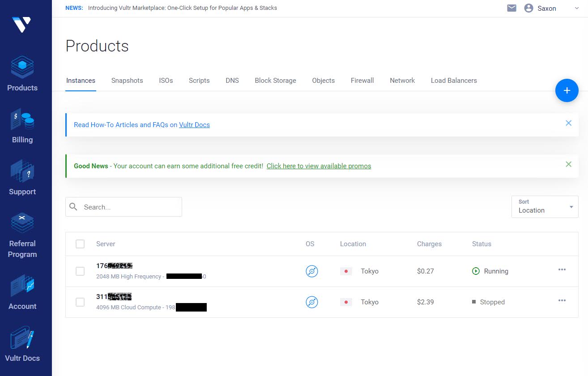Click the Charges column header
This screenshot has width=588, height=376.
coord(429,244)
